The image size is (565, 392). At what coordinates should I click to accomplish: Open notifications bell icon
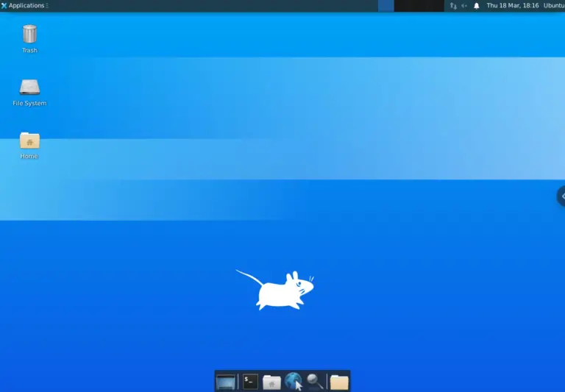(477, 5)
